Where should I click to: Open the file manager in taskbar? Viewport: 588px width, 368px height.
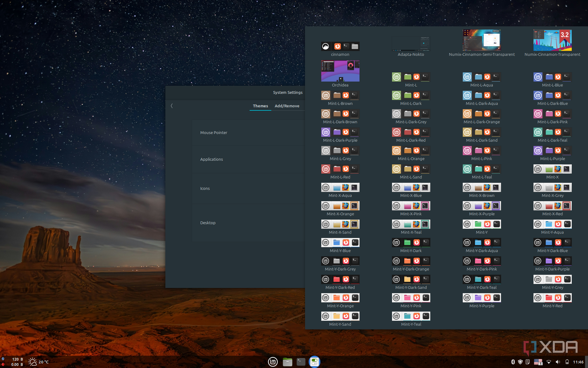(x=287, y=362)
